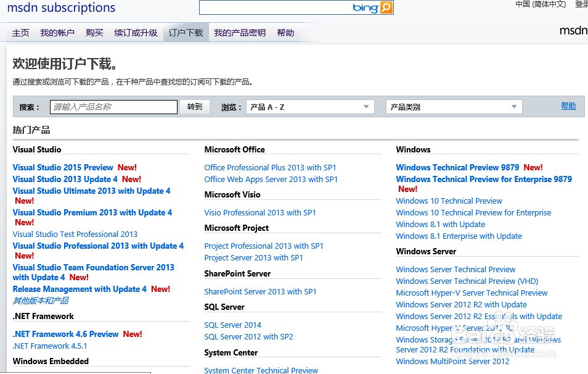
Task: Open SQL Server 2012 with SP2 link
Action: coord(248,336)
